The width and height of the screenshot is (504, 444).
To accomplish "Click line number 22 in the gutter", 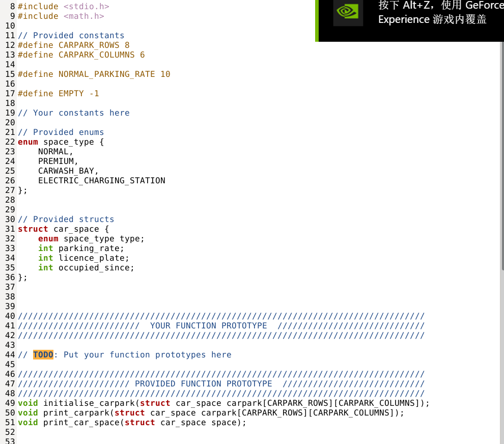I will coord(10,142).
